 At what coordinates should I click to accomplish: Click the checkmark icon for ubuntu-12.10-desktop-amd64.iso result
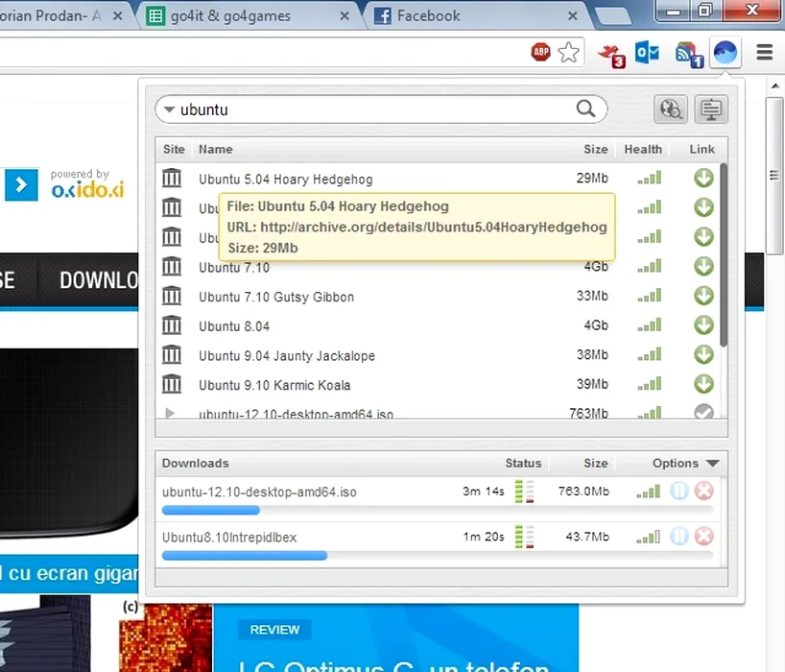tap(703, 412)
